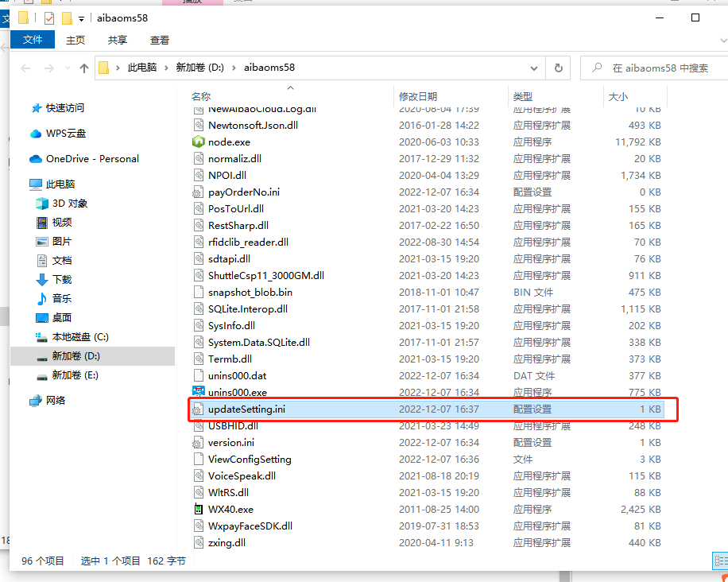
Task: Select 本地磁盘 (C:) in the sidebar
Action: [79, 337]
